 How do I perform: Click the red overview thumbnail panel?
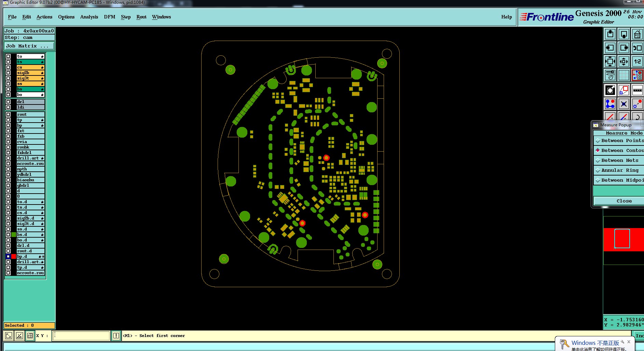pyautogui.click(x=624, y=240)
